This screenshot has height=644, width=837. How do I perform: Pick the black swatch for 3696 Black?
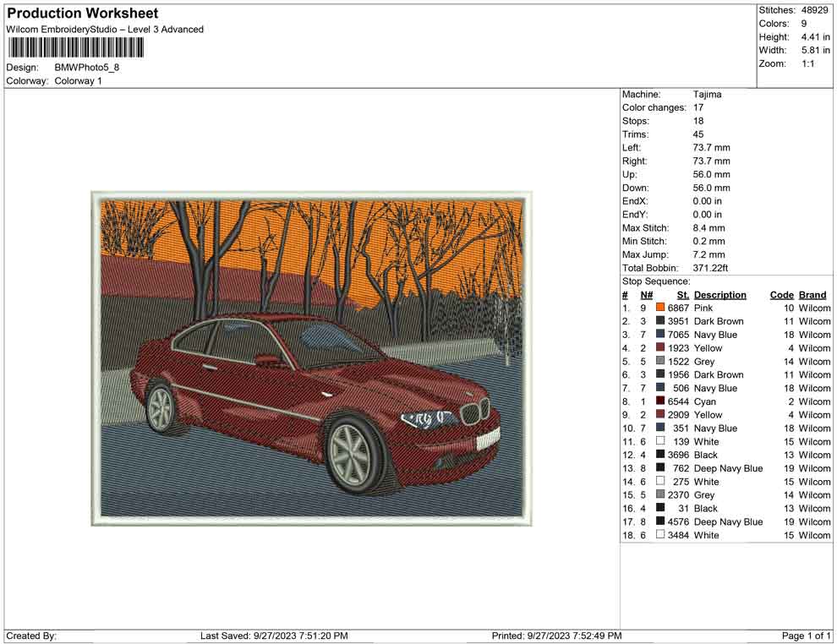660,454
